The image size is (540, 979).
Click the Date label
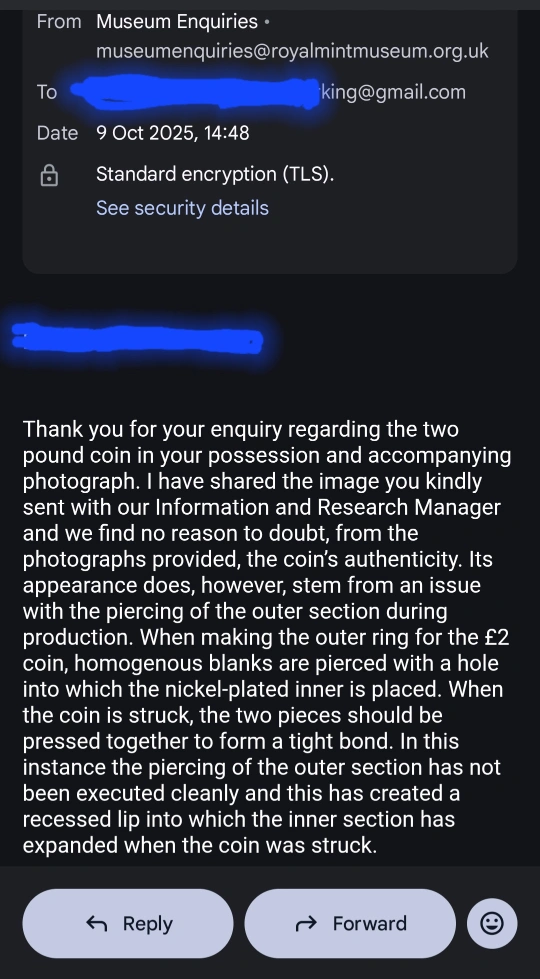57,133
